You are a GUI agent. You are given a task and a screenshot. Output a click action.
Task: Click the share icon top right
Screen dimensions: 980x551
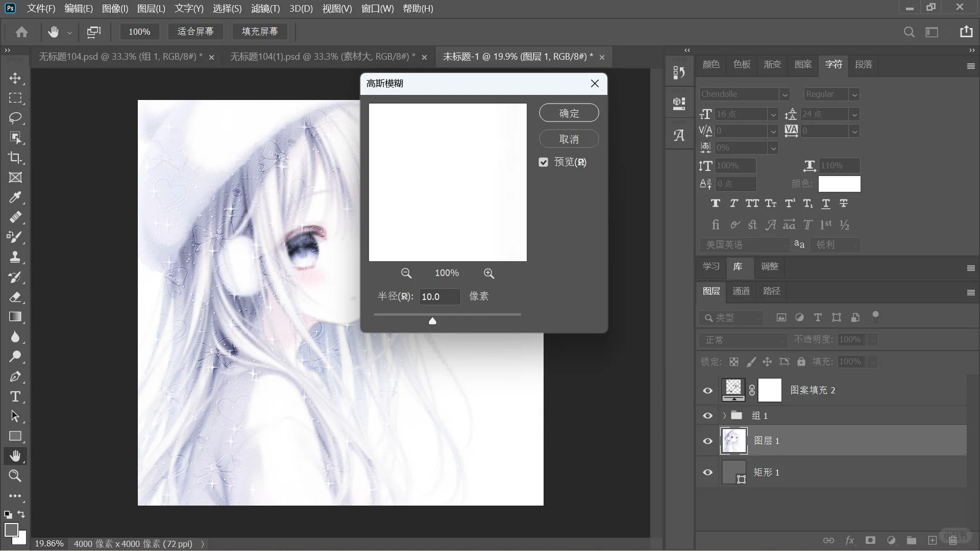[x=966, y=32]
